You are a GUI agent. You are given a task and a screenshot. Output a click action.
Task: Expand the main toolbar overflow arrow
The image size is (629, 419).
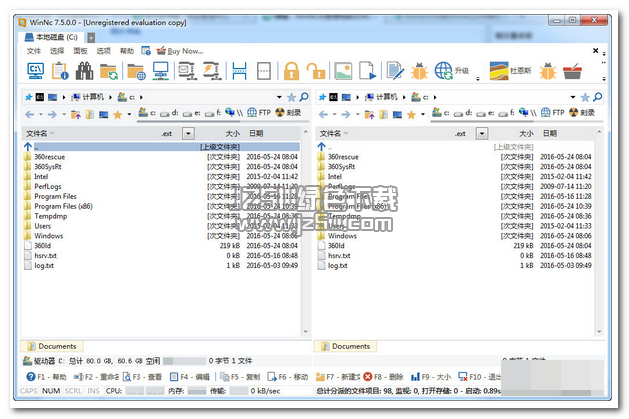(477, 79)
